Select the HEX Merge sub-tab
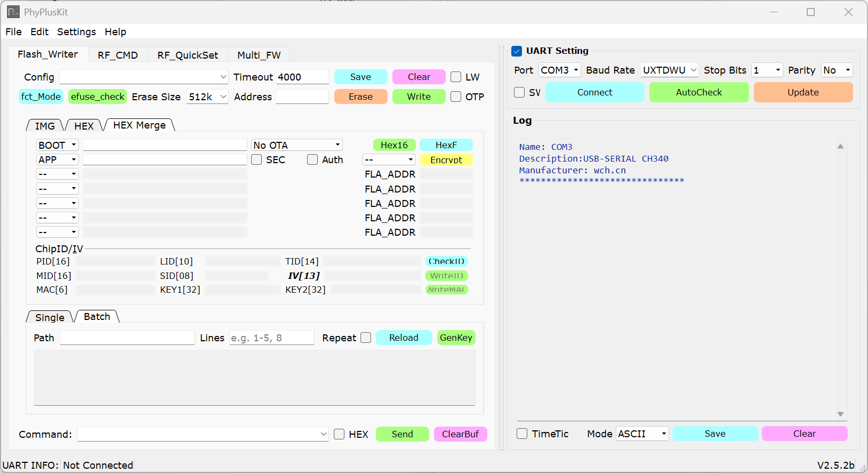868x473 pixels. point(139,125)
